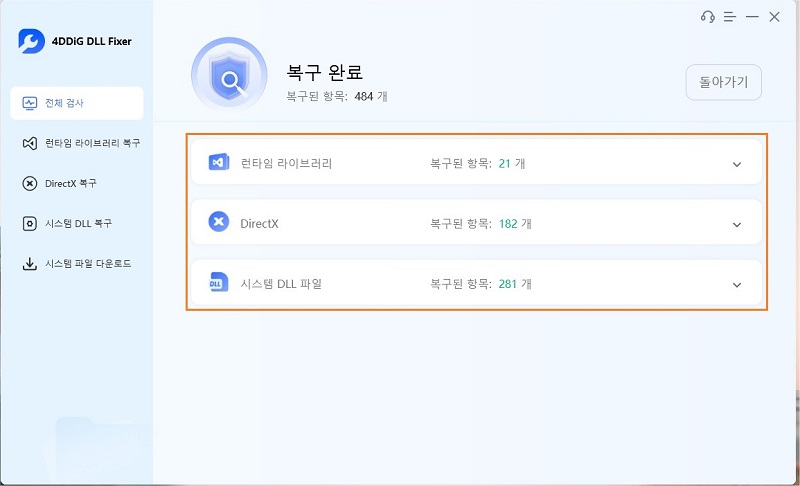Screen dimensions: 800x486
Task: Click the 전체 검사 monitor icon
Action: pos(30,103)
